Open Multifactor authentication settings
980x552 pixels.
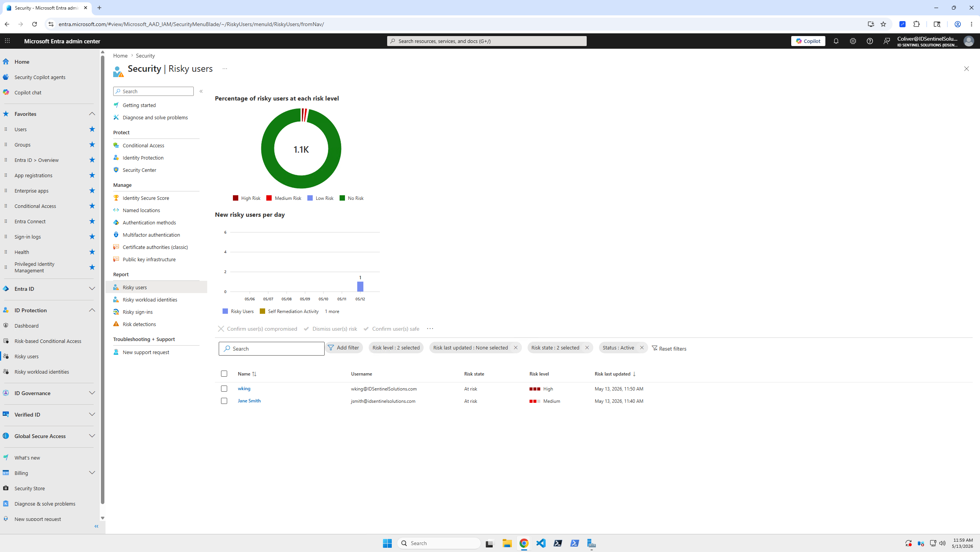[151, 235]
